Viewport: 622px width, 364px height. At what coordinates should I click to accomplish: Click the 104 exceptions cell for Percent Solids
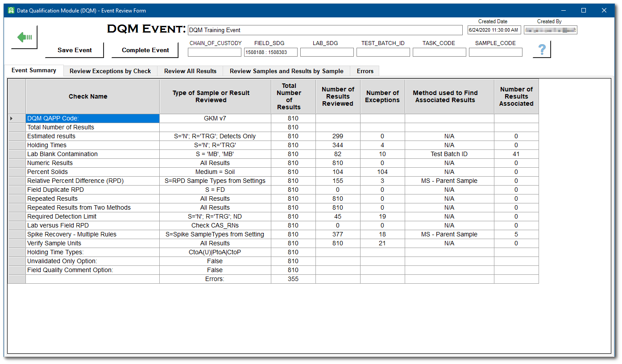point(382,172)
